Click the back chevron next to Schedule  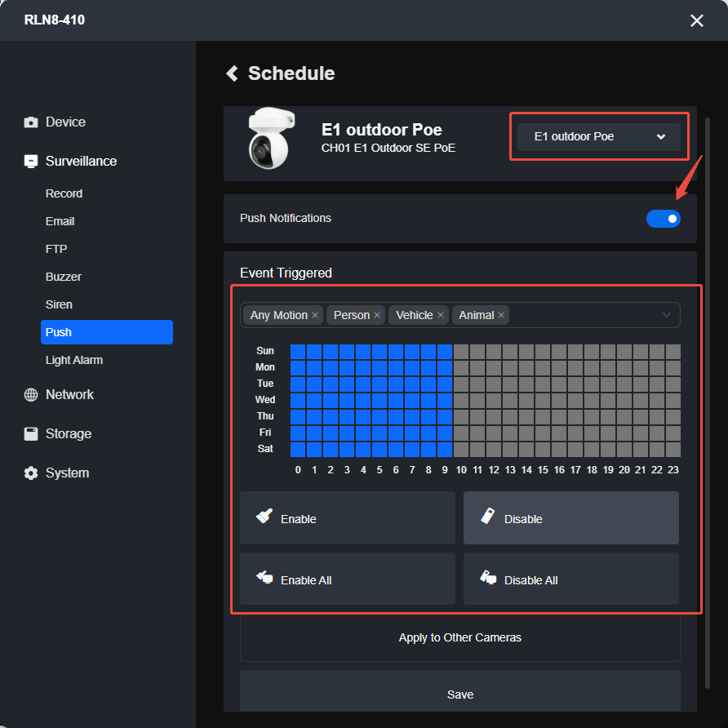pos(232,73)
